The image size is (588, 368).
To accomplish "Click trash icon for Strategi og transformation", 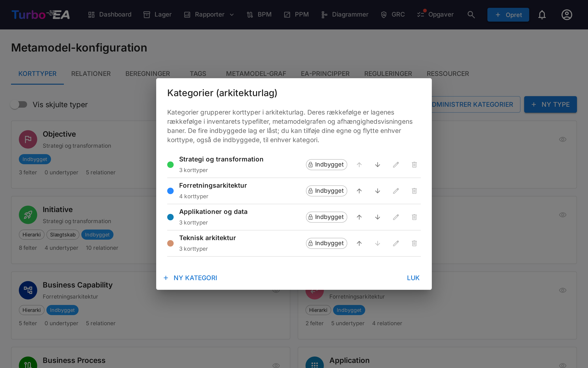I will (414, 165).
